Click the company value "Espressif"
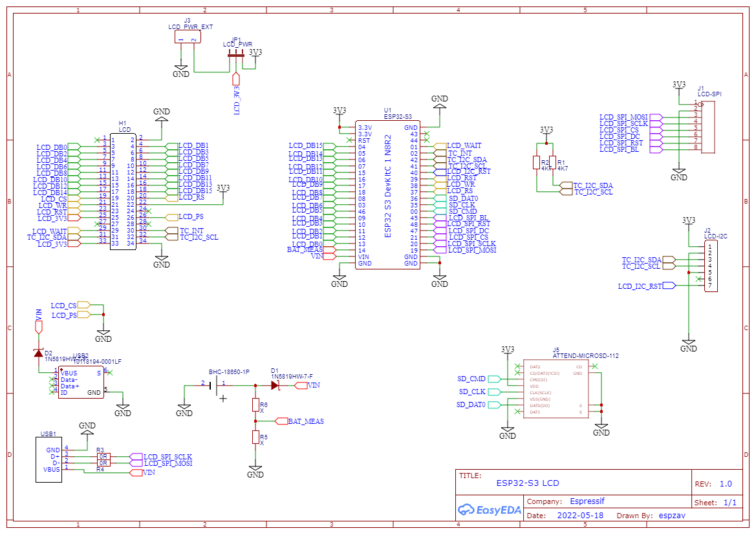The image size is (756, 535). tap(587, 501)
